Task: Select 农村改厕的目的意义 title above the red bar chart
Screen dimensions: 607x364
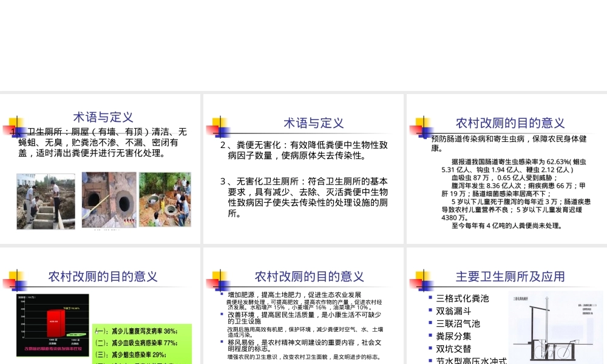Action: tap(103, 277)
